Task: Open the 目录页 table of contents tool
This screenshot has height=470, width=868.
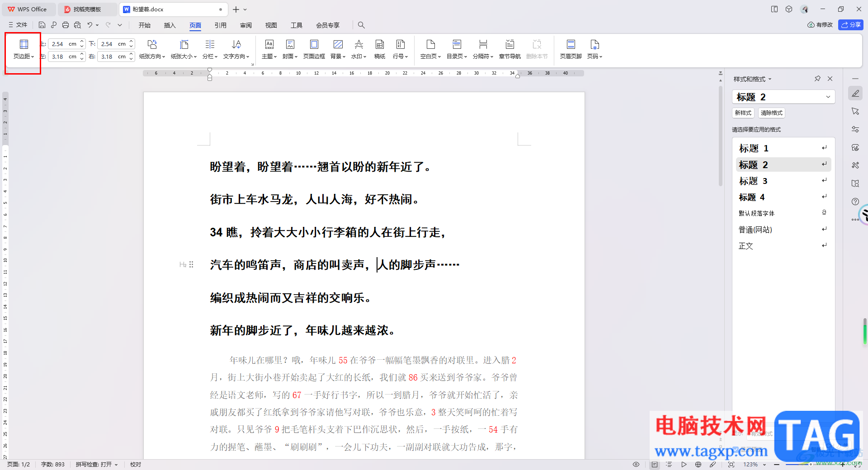Action: [x=457, y=50]
